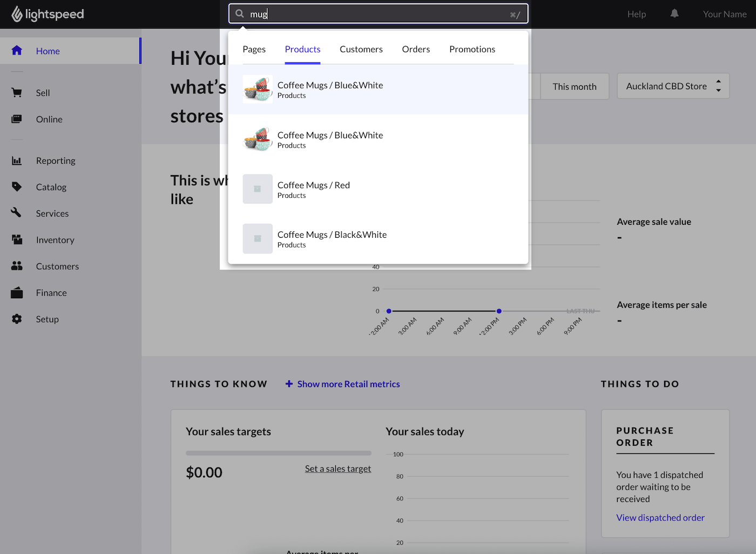Open the Finance section
The width and height of the screenshot is (756, 554).
51,292
